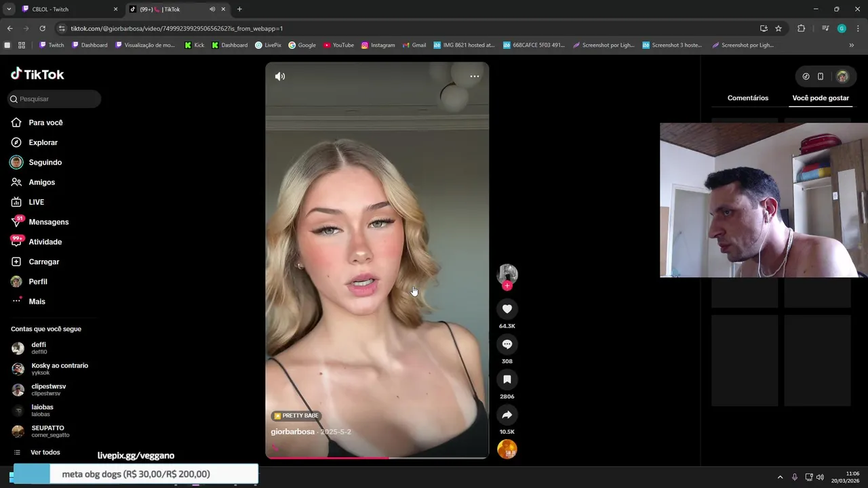Mute the TikTok tab via its speaker icon
The height and width of the screenshot is (488, 868).
[212, 9]
